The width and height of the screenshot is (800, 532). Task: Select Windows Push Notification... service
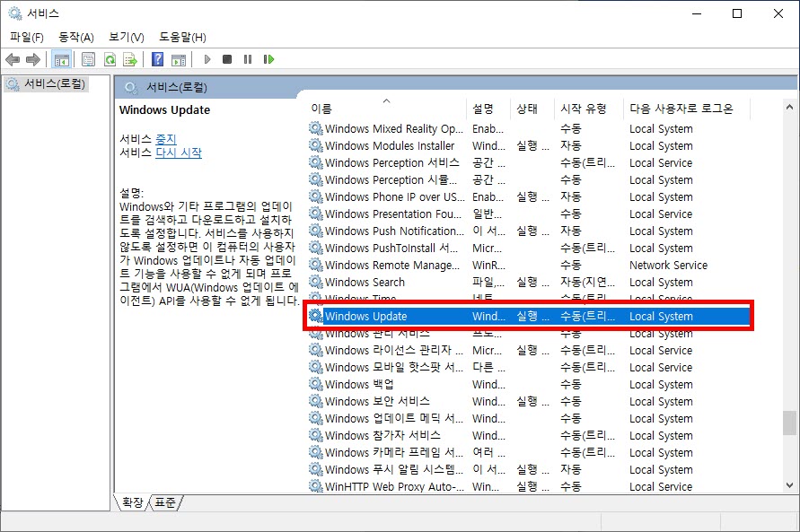529,231
